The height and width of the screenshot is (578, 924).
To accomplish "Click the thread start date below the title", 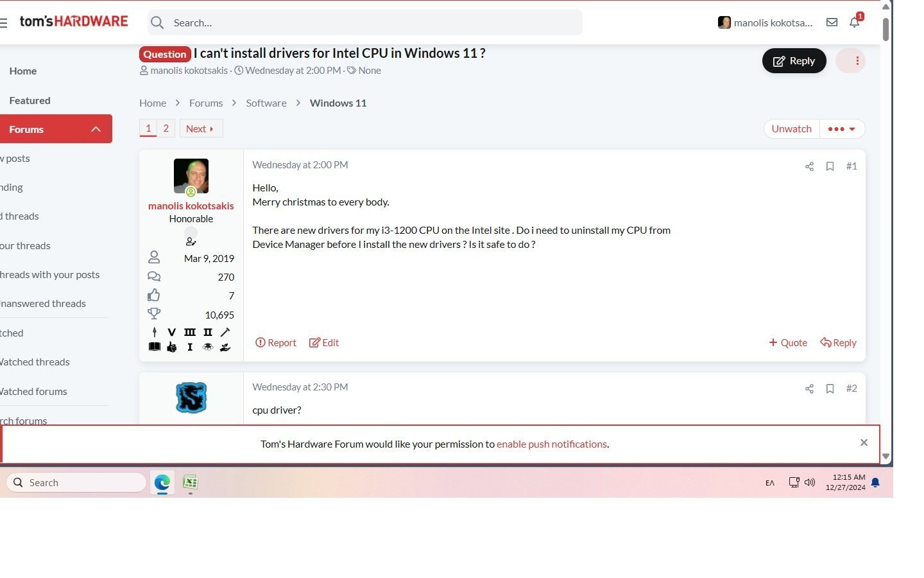I will 293,71.
